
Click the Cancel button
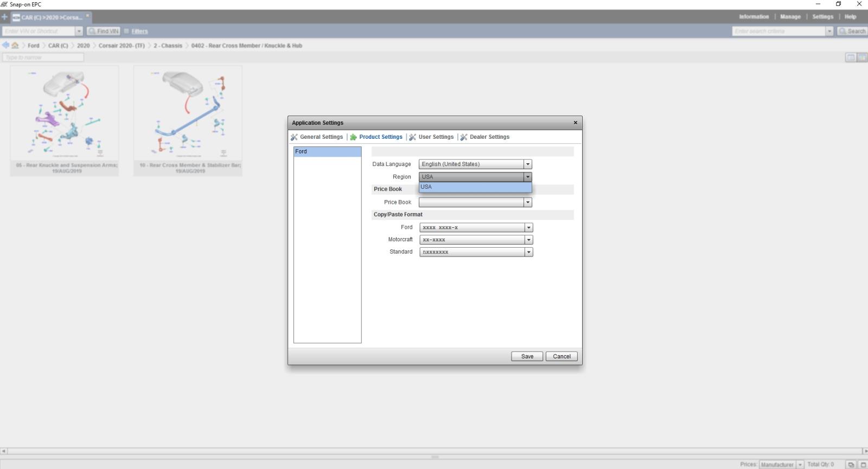tap(561, 356)
